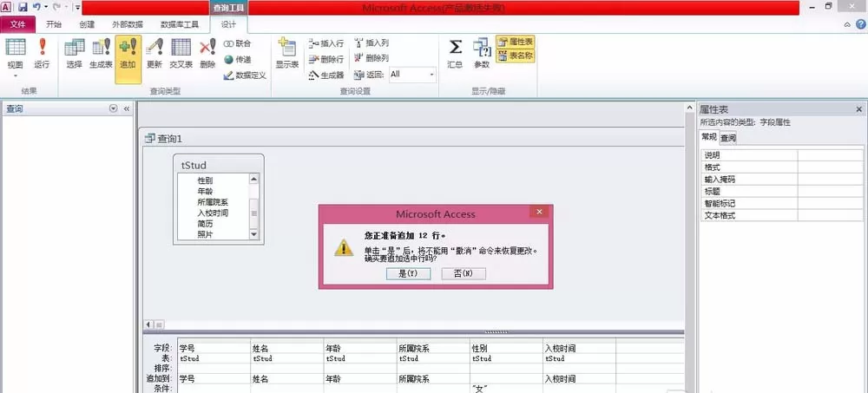
Task: Open the quick access toolbar customize dropdown
Action: point(76,7)
